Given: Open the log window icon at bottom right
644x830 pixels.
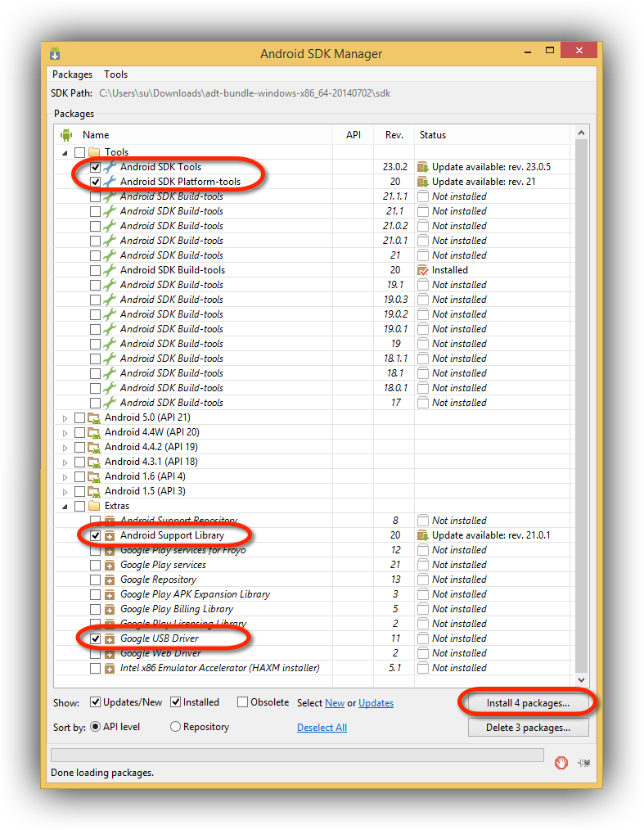Looking at the screenshot, I should pos(584,763).
